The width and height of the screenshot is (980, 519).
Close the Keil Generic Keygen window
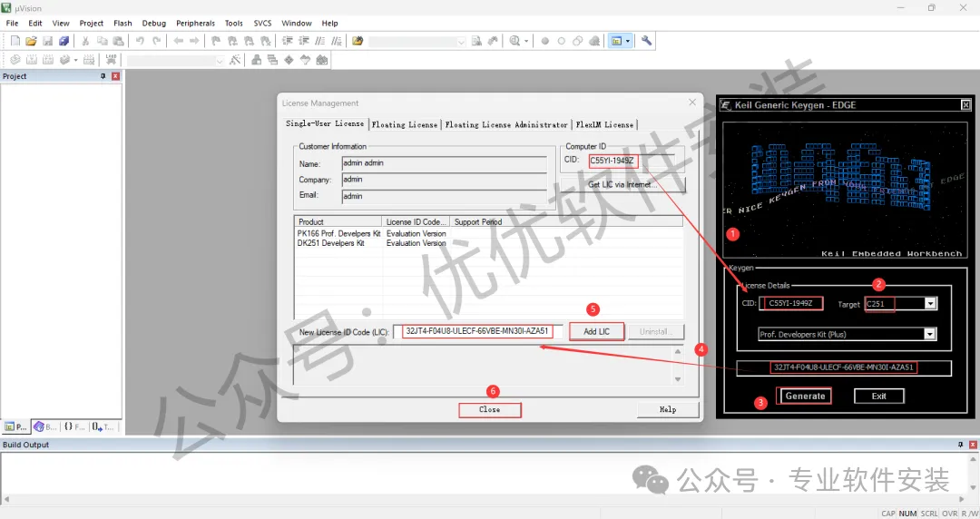[965, 105]
